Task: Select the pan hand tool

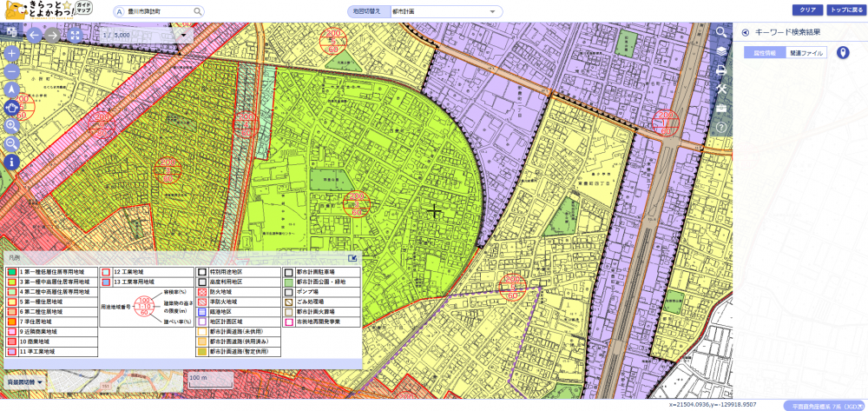Action: pyautogui.click(x=12, y=108)
